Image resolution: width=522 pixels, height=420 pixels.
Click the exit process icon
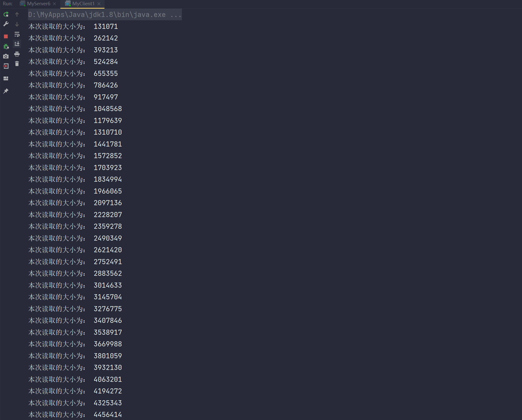(6, 66)
